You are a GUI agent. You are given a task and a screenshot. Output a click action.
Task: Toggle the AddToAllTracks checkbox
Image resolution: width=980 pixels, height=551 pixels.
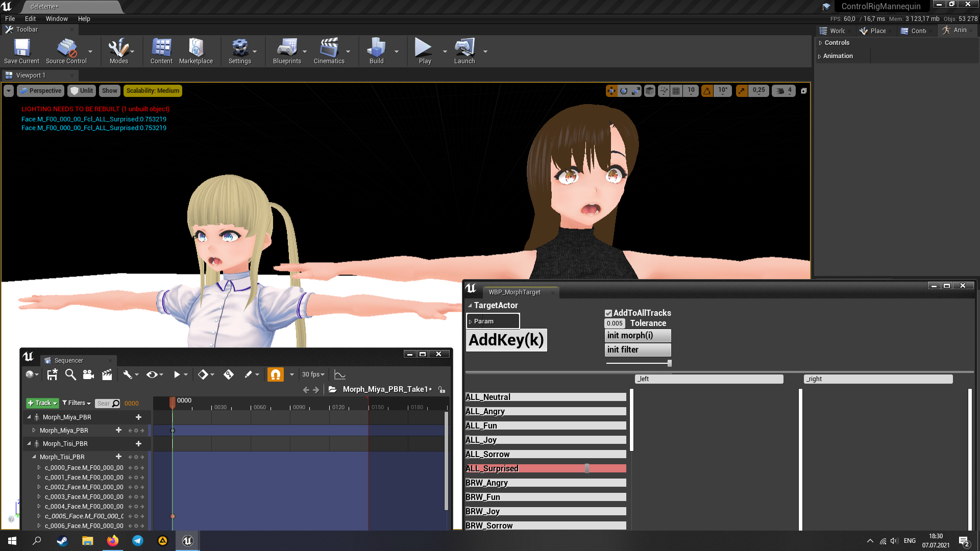tap(608, 313)
